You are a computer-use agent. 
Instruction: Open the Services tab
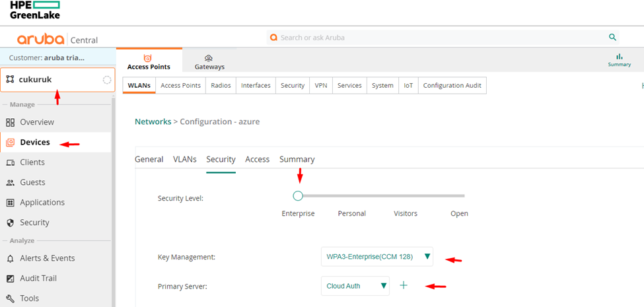coord(349,85)
